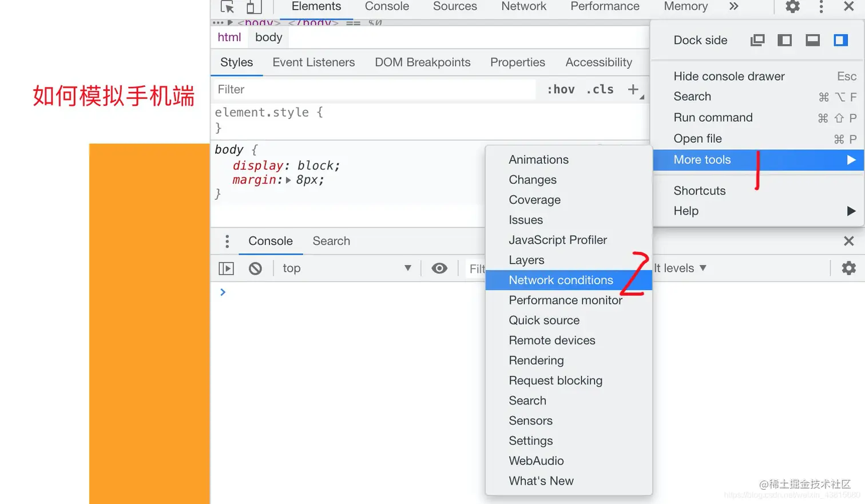This screenshot has width=865, height=504.
Task: Click html in the breadcrumb
Action: (x=229, y=37)
